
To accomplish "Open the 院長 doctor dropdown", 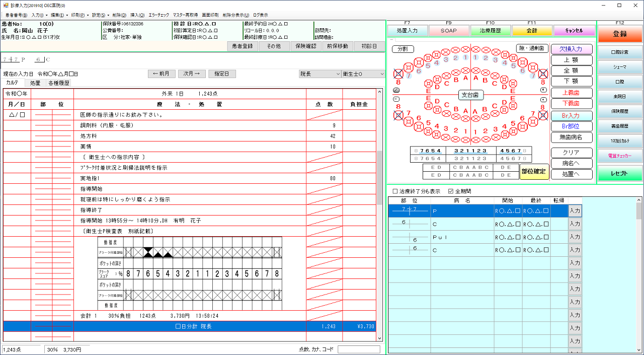I will [x=320, y=74].
